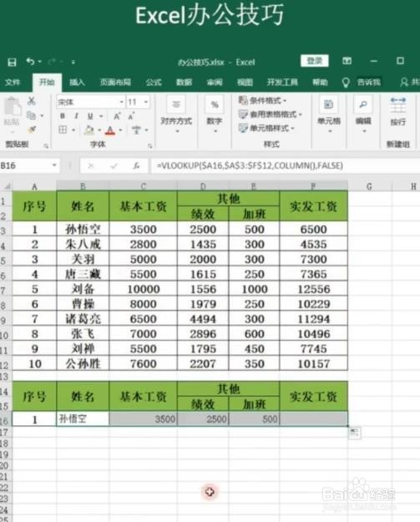This screenshot has height=522, width=420.
Task: Click Decrease Font Size icon
Action: pyautogui.click(x=131, y=116)
